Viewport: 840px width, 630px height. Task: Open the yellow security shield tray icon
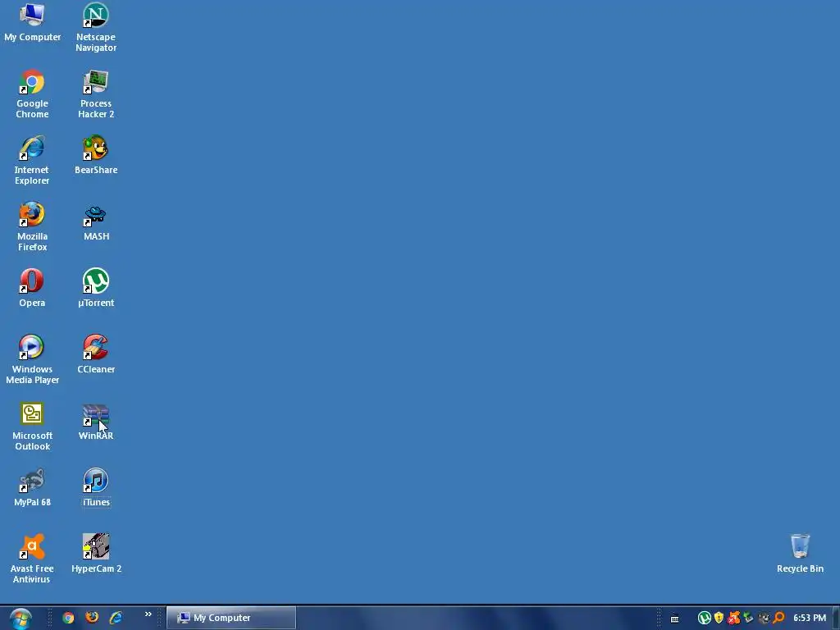(x=719, y=618)
